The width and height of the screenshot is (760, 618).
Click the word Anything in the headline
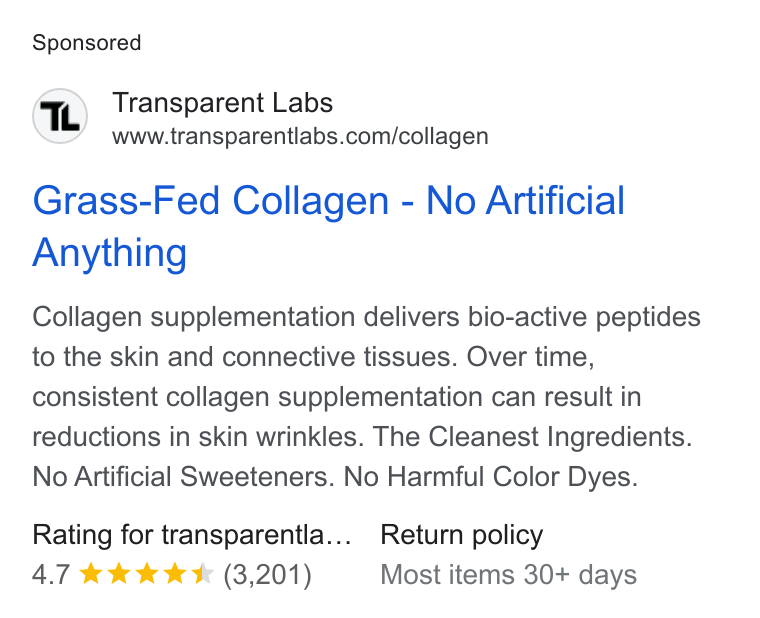[x=110, y=253]
